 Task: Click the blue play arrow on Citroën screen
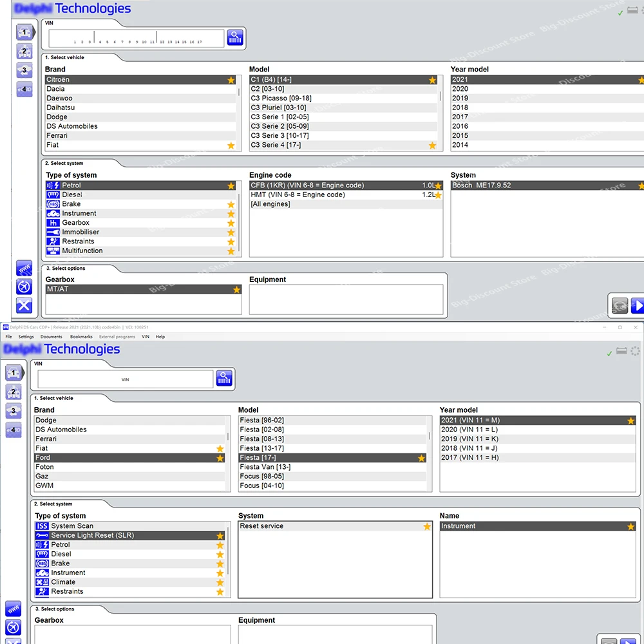tap(638, 305)
